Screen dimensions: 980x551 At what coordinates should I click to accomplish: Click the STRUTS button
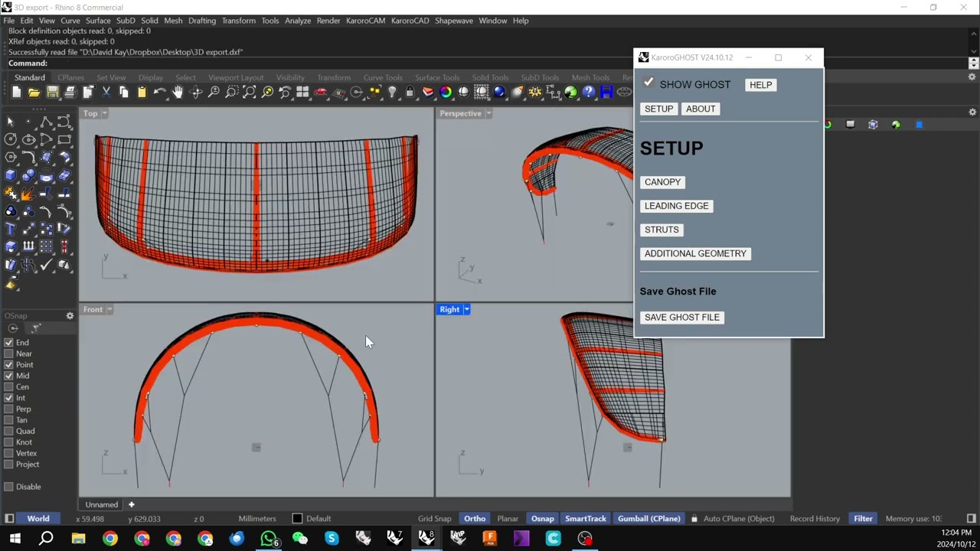coord(661,230)
